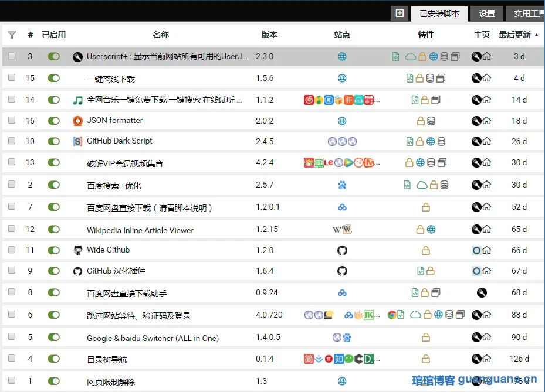Sort by 名称 column header
This screenshot has width=545, height=392.
161,35
